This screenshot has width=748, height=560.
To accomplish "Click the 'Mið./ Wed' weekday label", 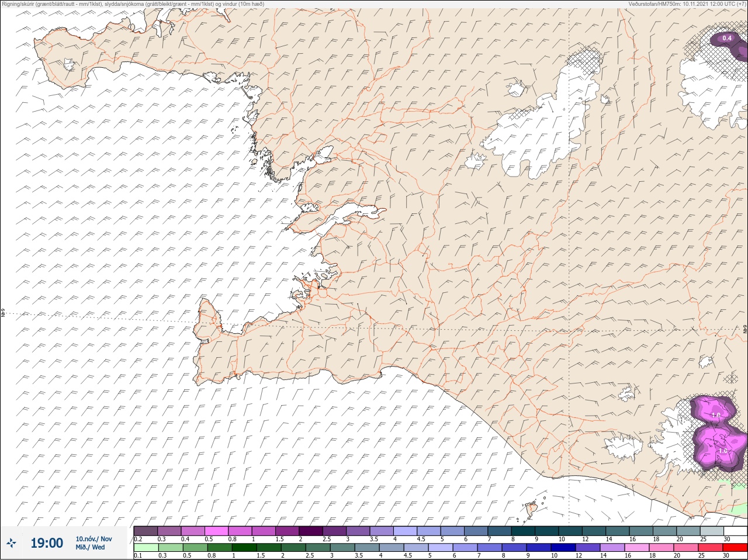I will click(x=91, y=547).
